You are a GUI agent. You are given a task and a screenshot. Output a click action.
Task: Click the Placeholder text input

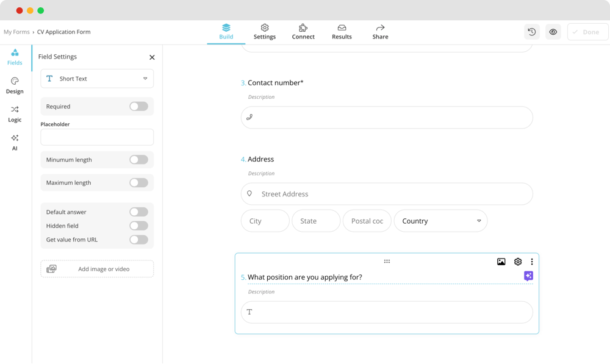pyautogui.click(x=97, y=137)
